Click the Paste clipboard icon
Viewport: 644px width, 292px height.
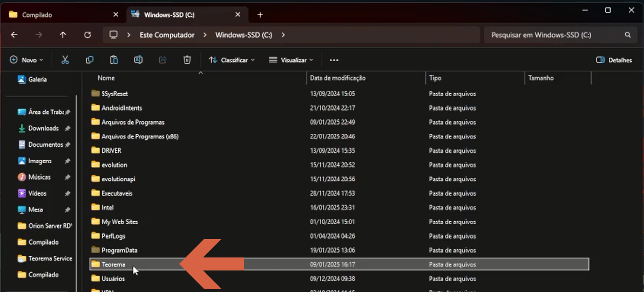(x=114, y=60)
